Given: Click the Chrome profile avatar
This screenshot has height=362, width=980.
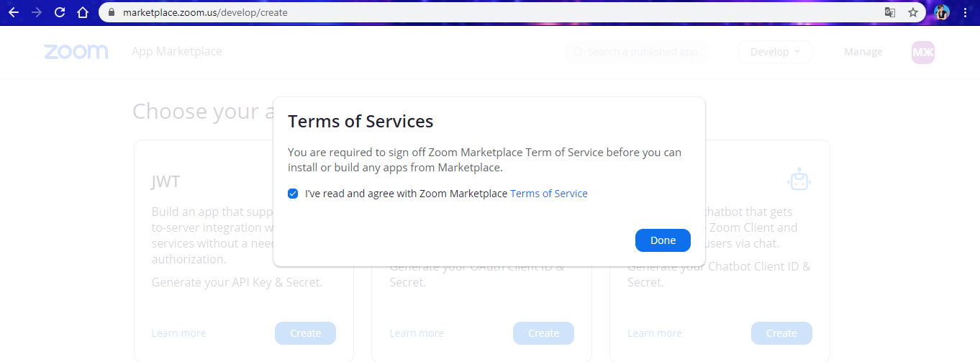Looking at the screenshot, I should click(942, 12).
